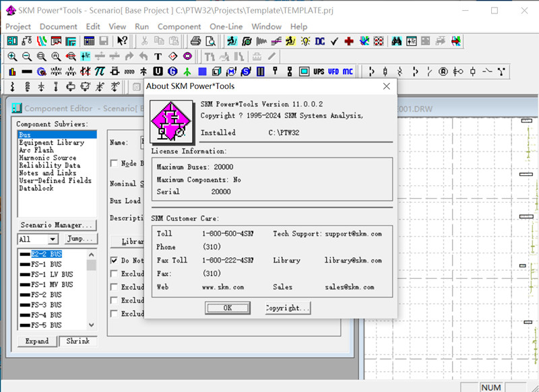Viewport: 539px width, 392px height.
Task: Toggle the second Exclude checkbox
Action: point(114,287)
